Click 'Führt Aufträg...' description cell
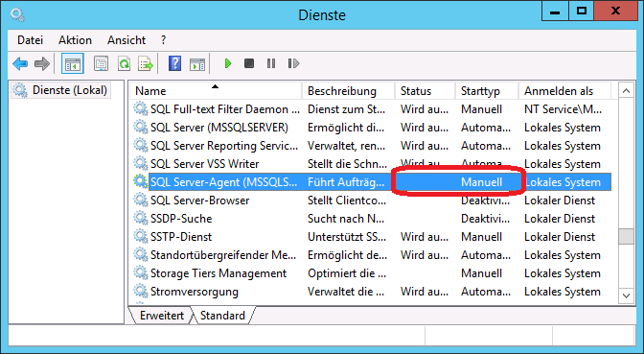The image size is (644, 354). (346, 181)
